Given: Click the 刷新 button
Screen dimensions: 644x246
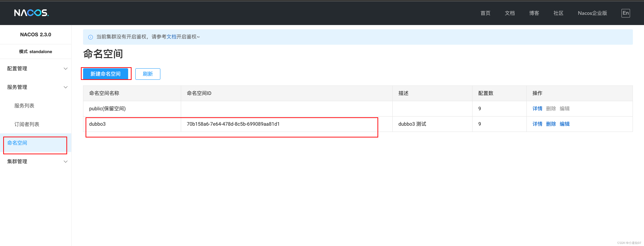Looking at the screenshot, I should point(148,74).
